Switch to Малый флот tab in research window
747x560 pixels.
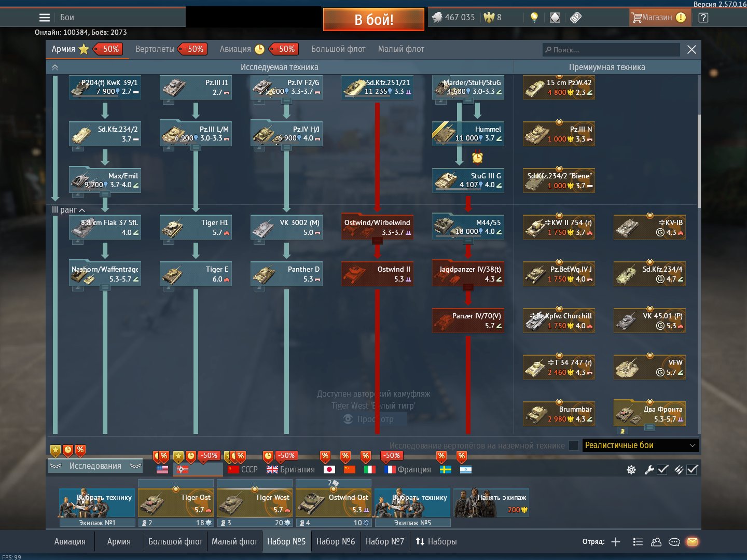coord(401,49)
